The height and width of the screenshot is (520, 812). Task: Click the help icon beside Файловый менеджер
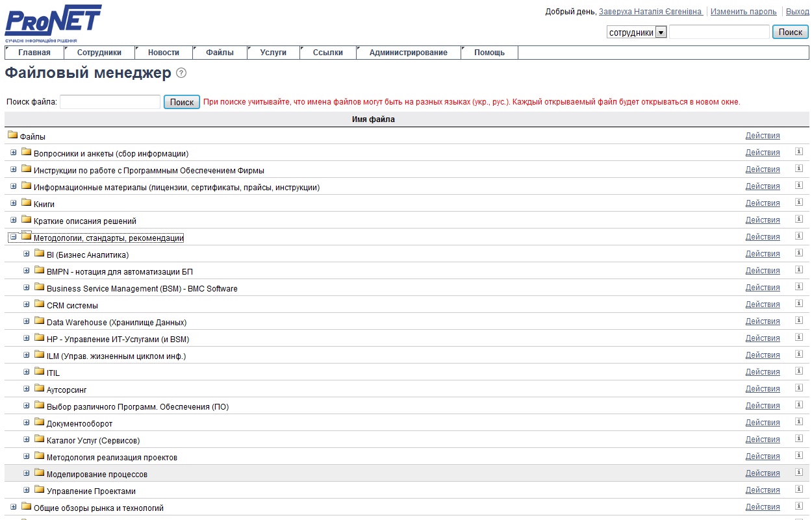[181, 73]
